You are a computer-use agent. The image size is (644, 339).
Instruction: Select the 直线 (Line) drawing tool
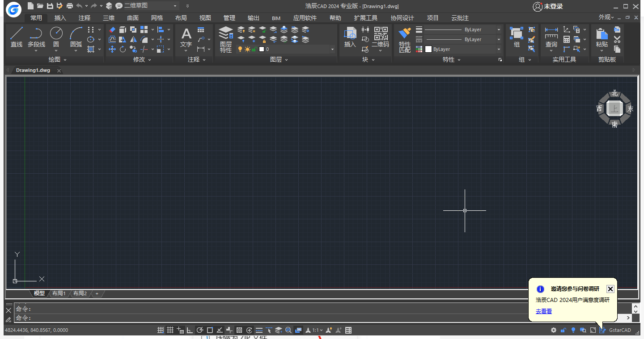point(17,34)
